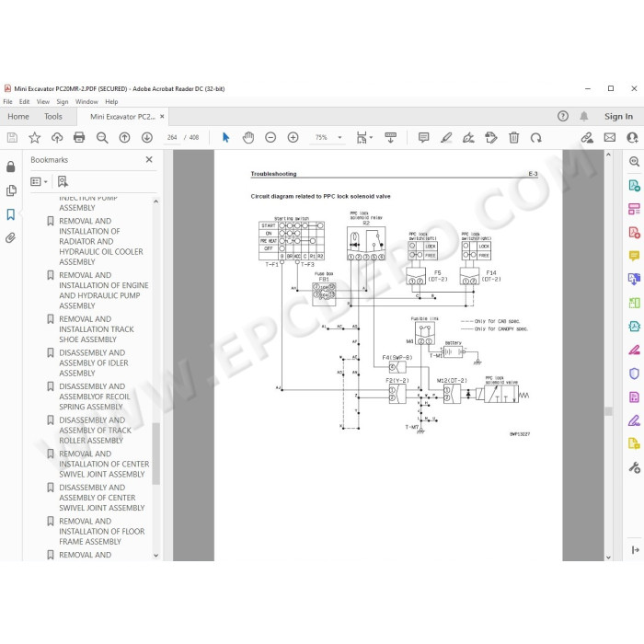Open the Edit menu
The height and width of the screenshot is (644, 644).
pos(24,101)
